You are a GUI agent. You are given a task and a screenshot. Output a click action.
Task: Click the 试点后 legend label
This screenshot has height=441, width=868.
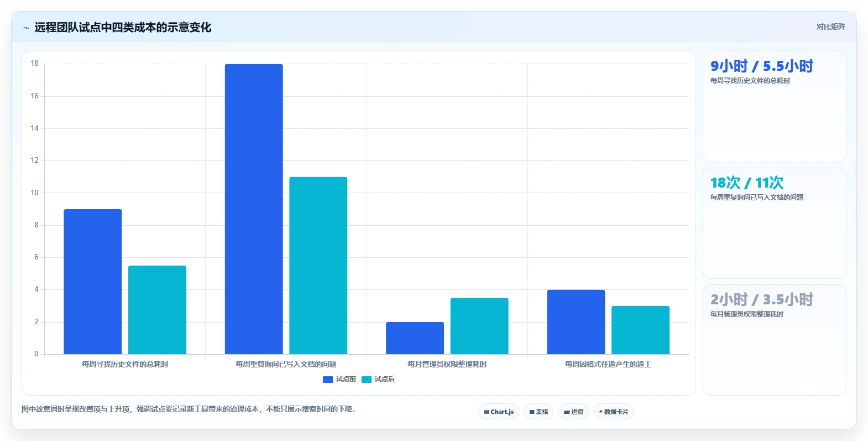point(385,379)
